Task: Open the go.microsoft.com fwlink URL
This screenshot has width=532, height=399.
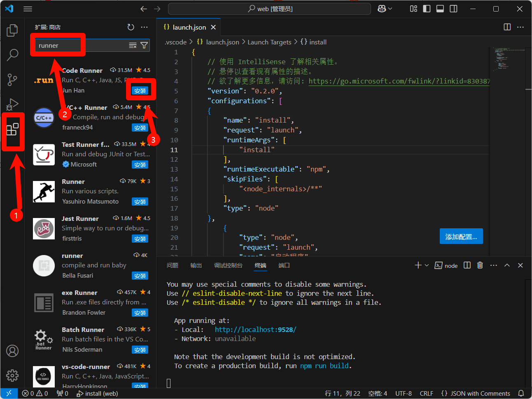Action: pyautogui.click(x=399, y=81)
